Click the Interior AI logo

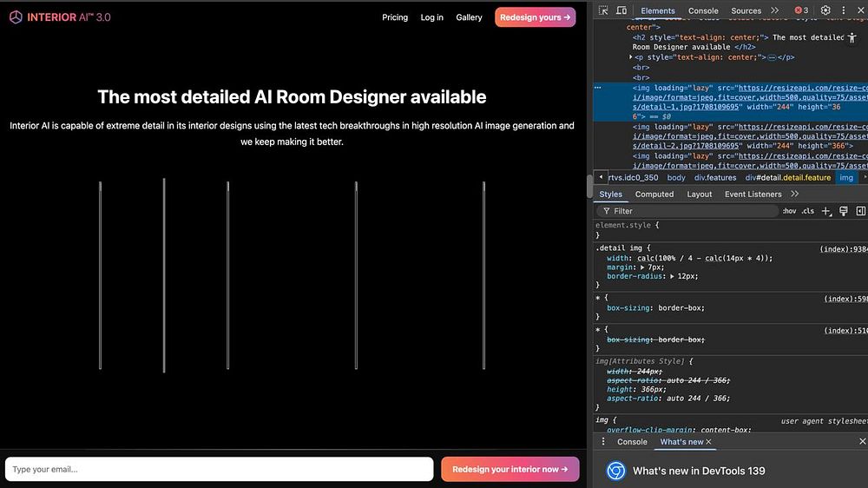coord(60,17)
